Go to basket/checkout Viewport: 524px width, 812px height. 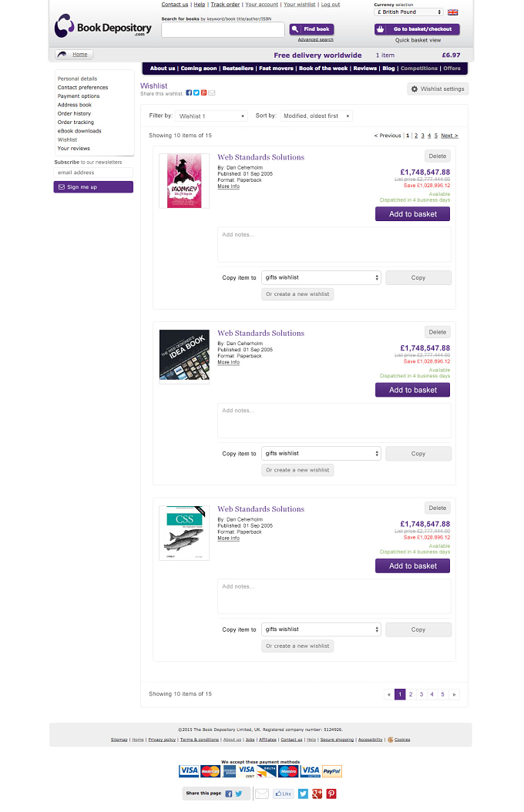click(x=417, y=29)
